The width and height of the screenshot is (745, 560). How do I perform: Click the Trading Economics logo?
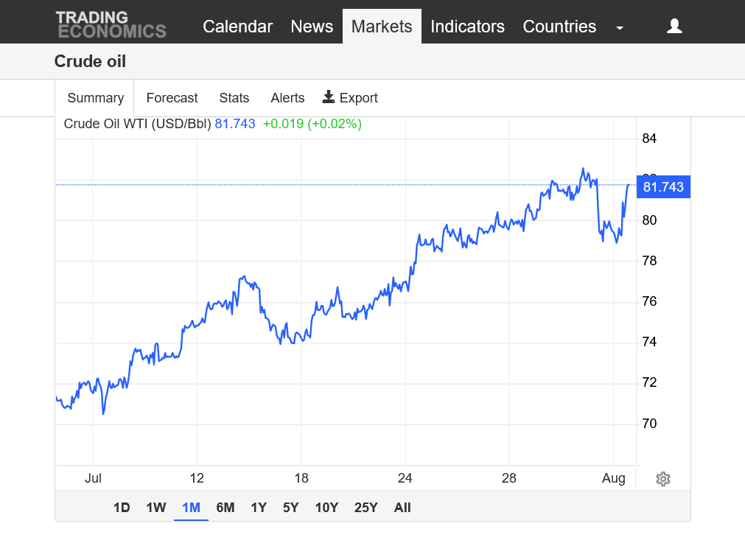click(x=111, y=24)
